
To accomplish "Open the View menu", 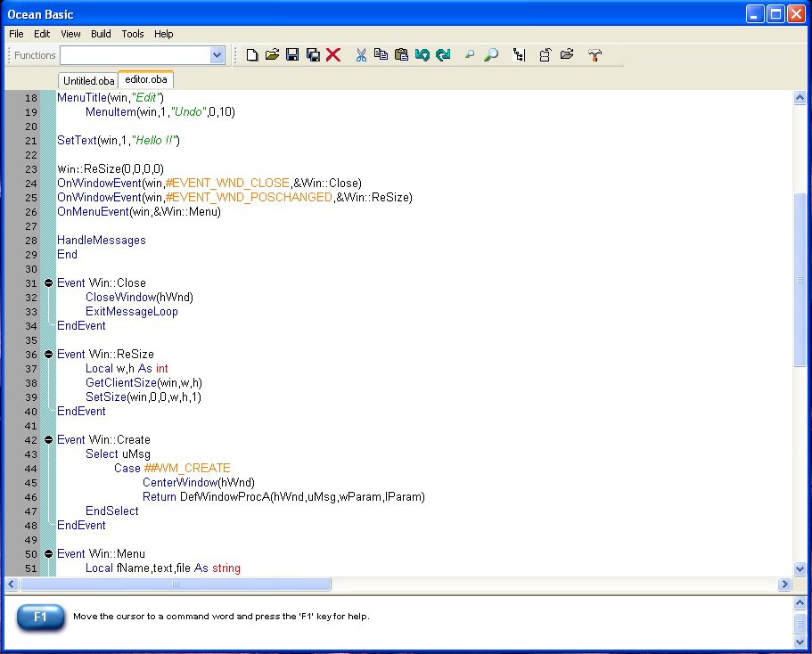I will [70, 34].
